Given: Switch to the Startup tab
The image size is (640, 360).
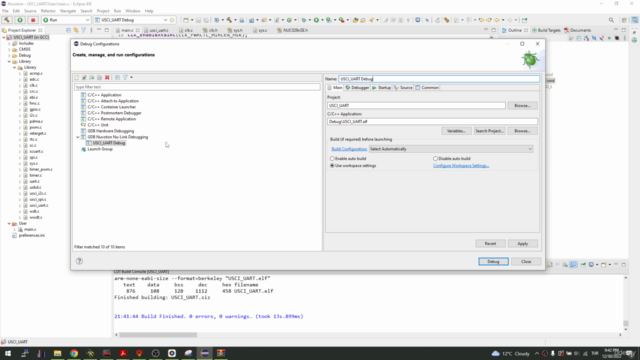Looking at the screenshot, I should pos(382,88).
